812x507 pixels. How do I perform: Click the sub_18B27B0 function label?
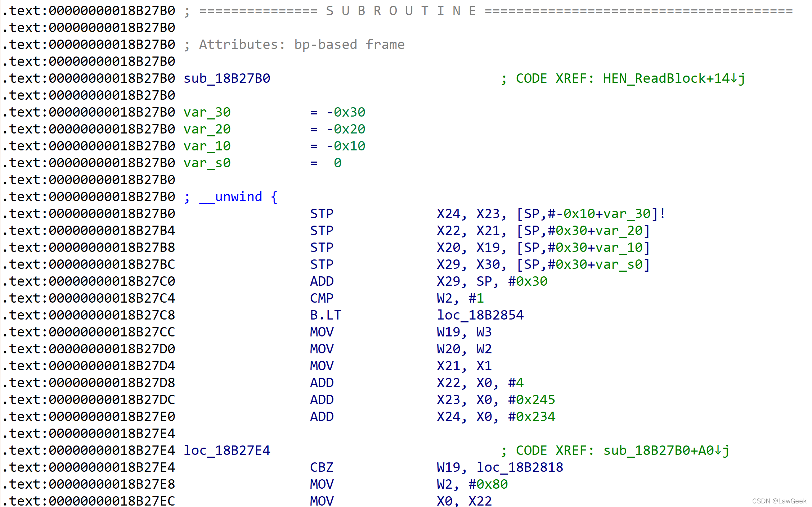227,78
